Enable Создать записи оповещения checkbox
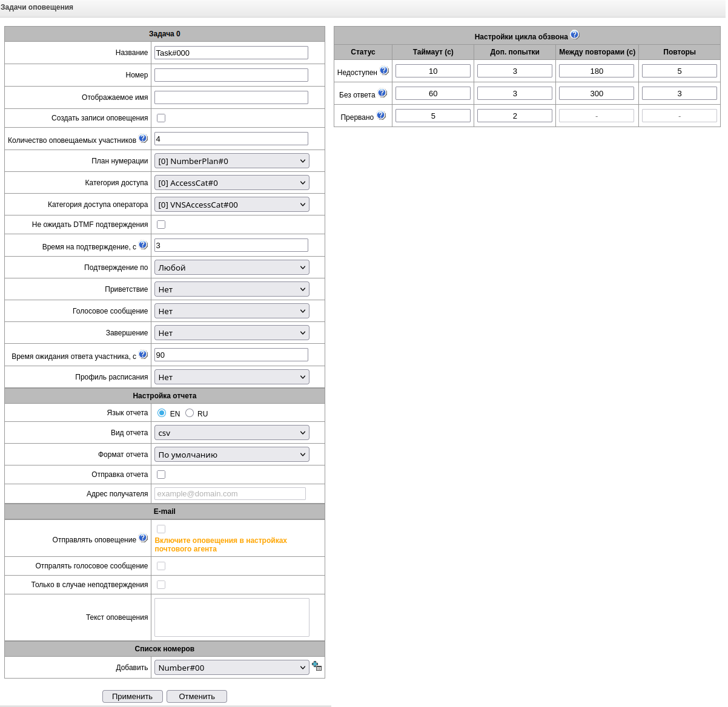728x707 pixels. tap(161, 118)
